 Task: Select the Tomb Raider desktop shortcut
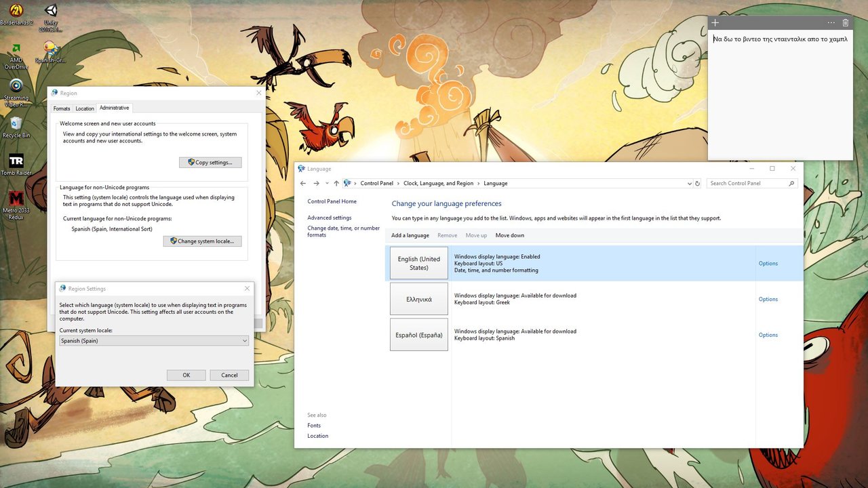point(16,164)
